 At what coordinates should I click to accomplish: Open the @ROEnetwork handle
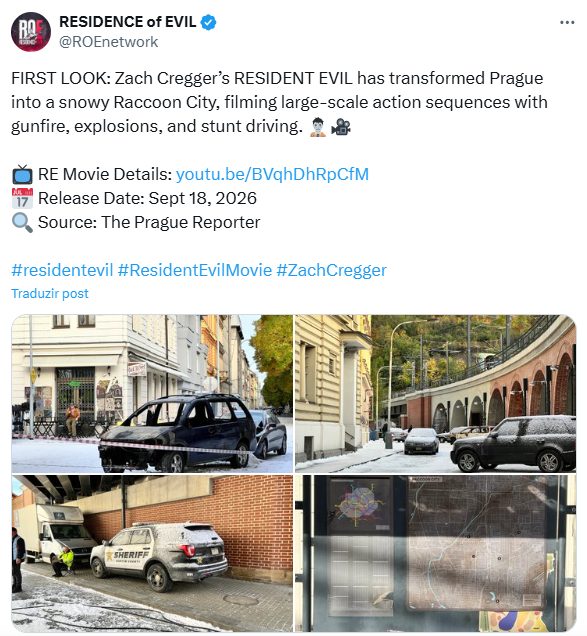pos(109,42)
